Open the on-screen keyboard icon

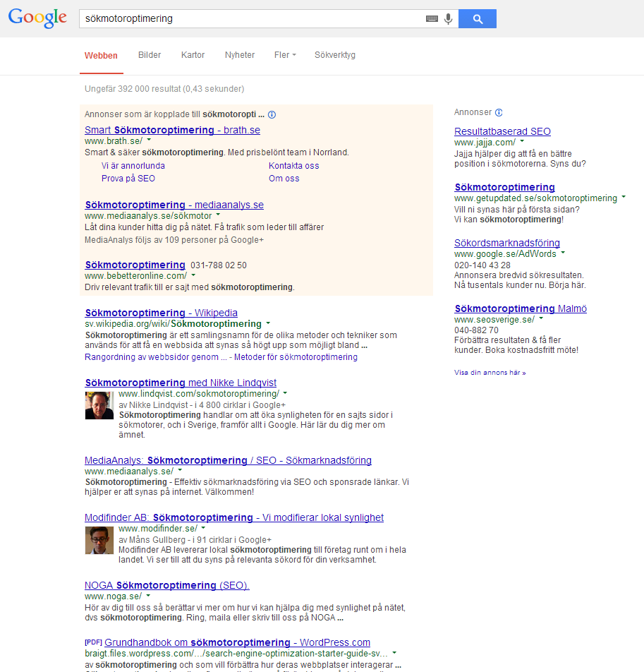pyautogui.click(x=432, y=18)
